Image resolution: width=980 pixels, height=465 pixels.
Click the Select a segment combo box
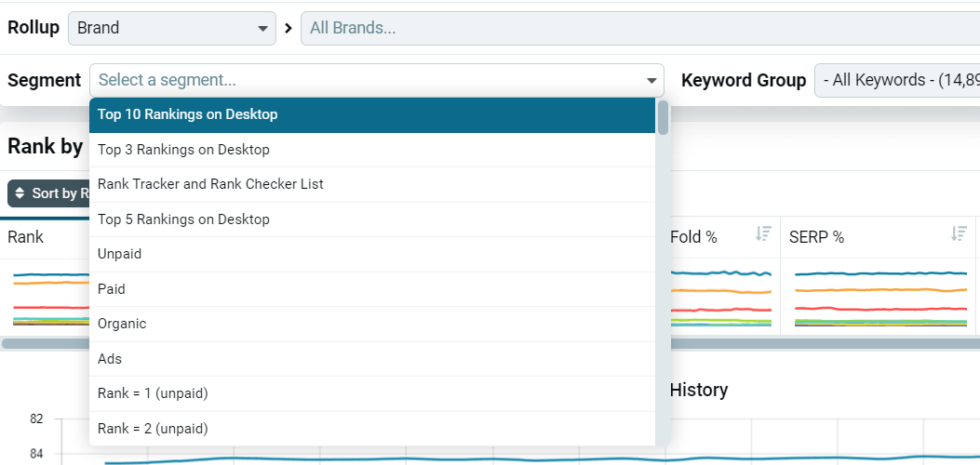tap(376, 81)
